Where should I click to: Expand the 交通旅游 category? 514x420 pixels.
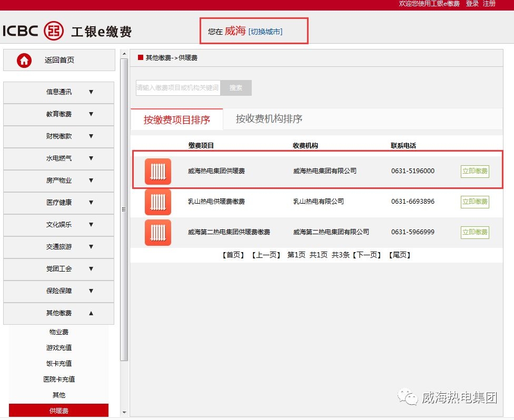(x=58, y=247)
